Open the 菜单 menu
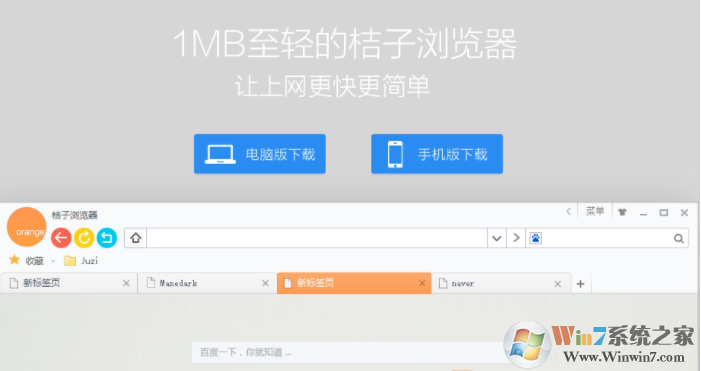701x371 pixels. pos(595,211)
